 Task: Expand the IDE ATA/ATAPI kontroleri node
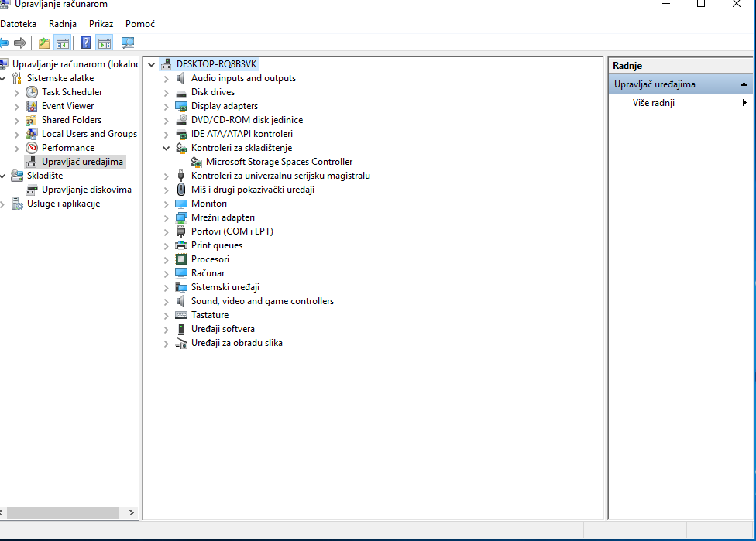tap(166, 135)
